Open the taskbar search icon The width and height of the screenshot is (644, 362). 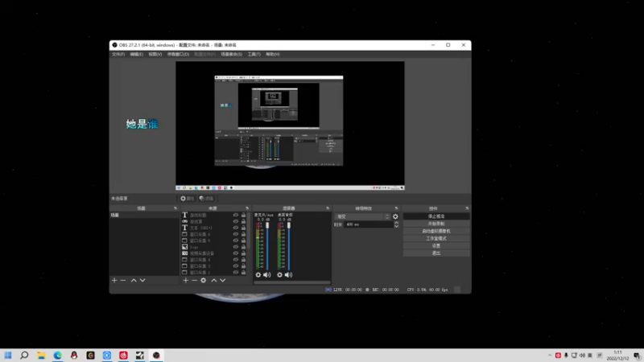coord(24,356)
